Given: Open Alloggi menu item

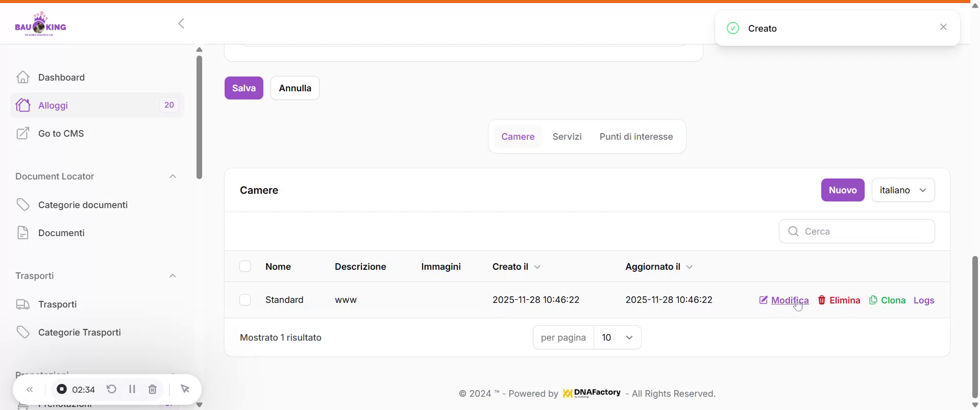Looking at the screenshot, I should [97, 105].
